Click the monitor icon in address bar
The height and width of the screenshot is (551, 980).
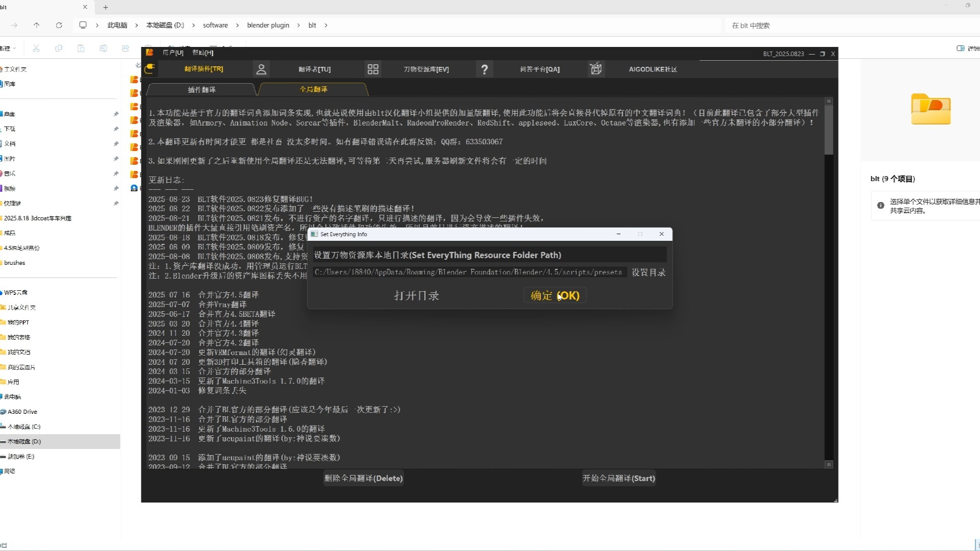tap(83, 25)
